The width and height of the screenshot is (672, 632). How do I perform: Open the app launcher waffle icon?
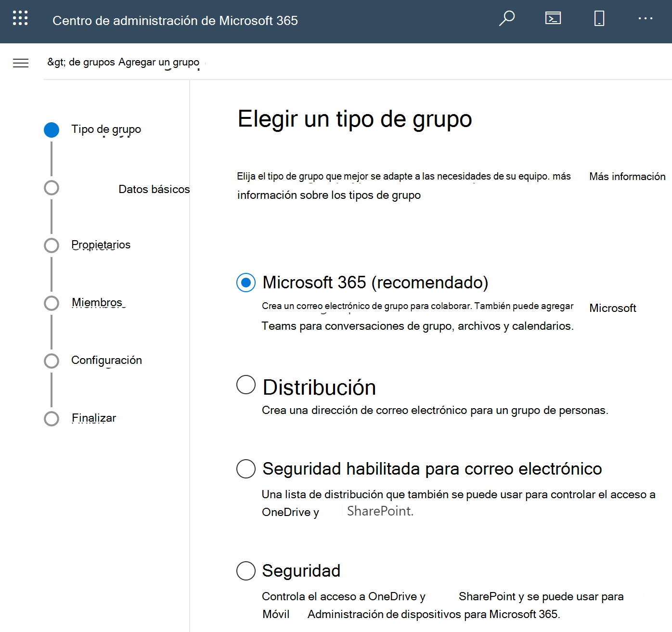coord(20,18)
